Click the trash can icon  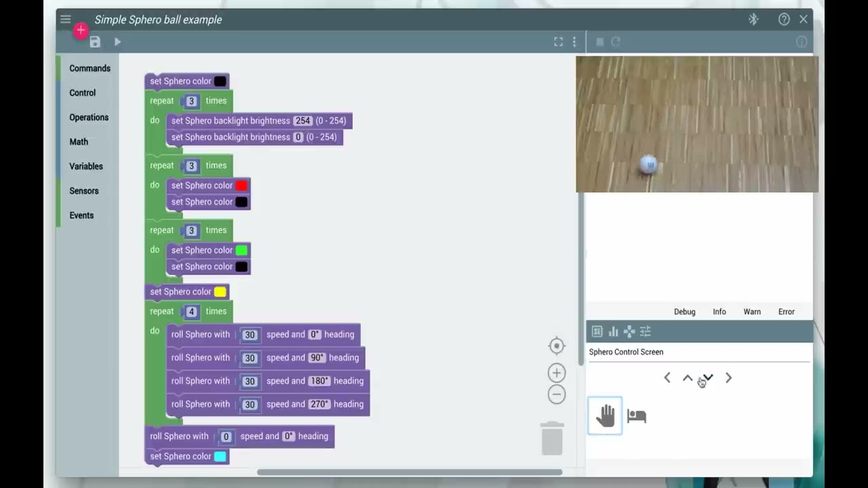click(552, 439)
